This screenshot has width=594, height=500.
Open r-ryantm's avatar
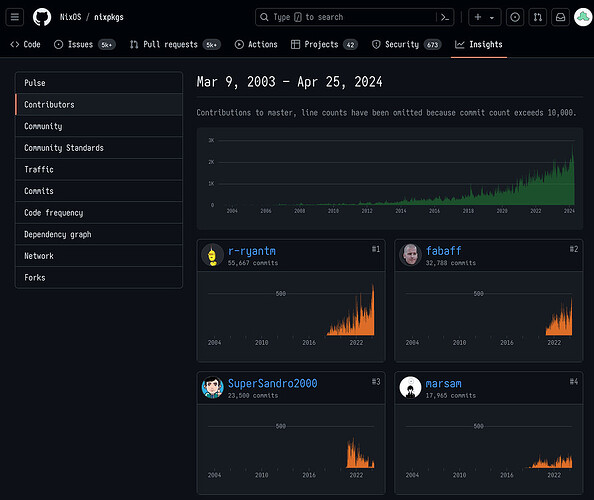pos(212,255)
